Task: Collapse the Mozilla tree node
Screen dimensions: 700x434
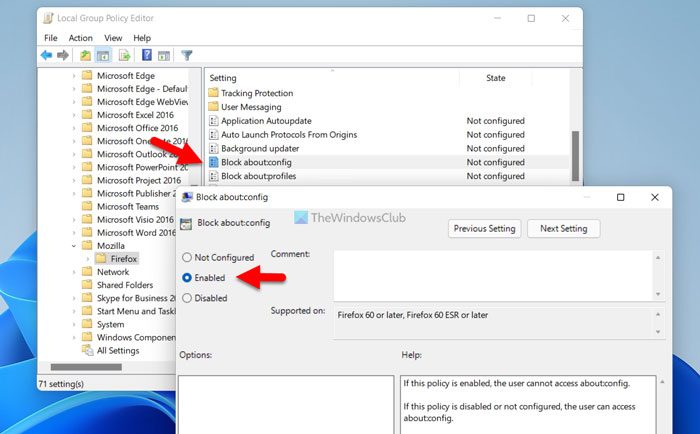Action: (x=74, y=246)
